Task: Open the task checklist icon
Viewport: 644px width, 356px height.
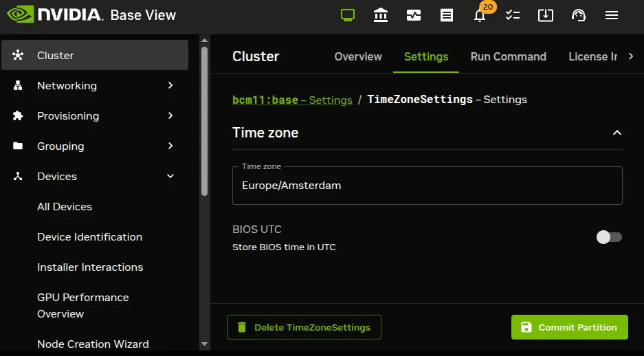Action: pyautogui.click(x=513, y=16)
